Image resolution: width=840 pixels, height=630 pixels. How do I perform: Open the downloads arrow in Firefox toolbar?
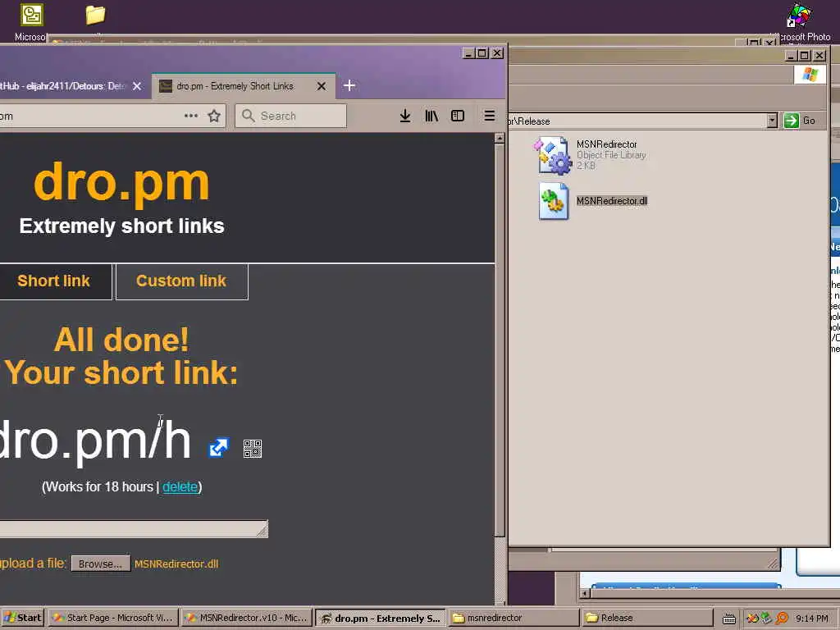point(405,116)
